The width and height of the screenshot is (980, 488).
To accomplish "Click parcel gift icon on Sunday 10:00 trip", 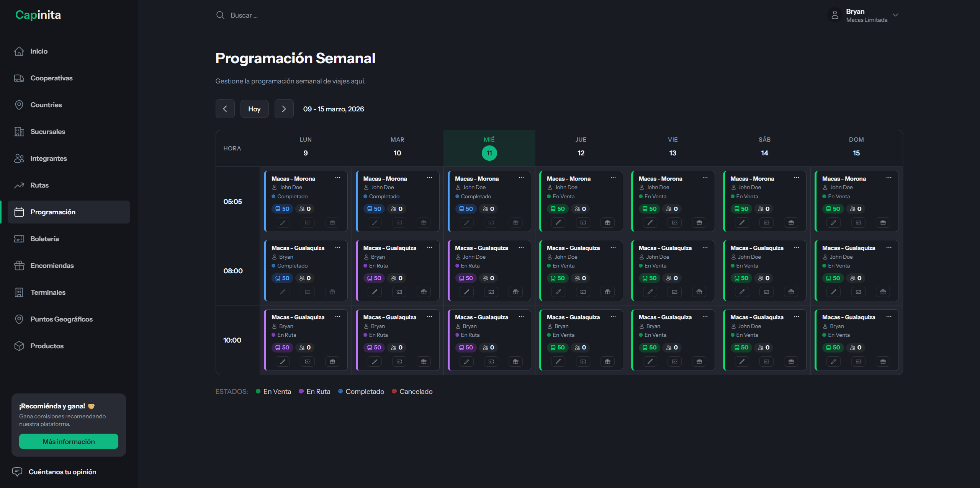I will point(883,362).
